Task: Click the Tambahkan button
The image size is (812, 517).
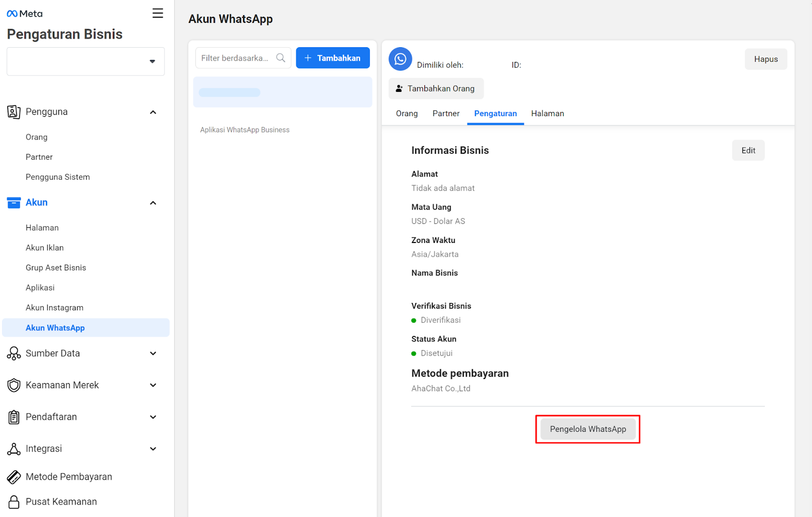Action: 333,58
